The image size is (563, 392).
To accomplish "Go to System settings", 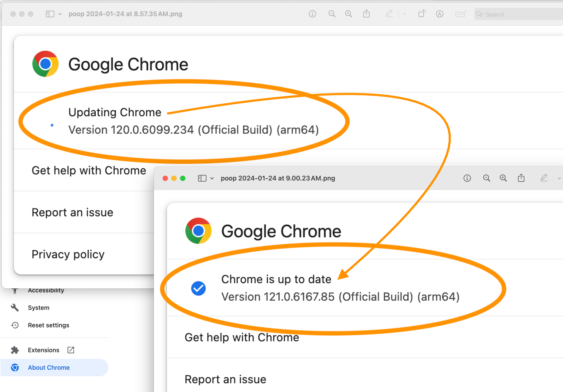I will (38, 307).
